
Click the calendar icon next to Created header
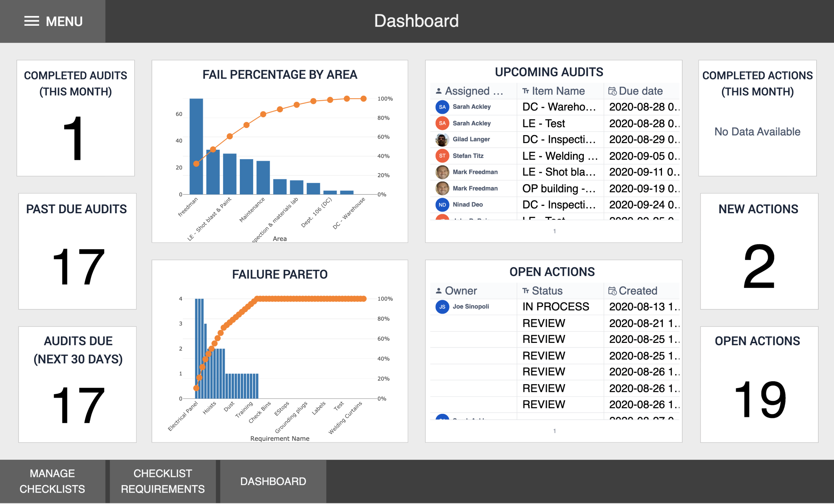(x=612, y=290)
